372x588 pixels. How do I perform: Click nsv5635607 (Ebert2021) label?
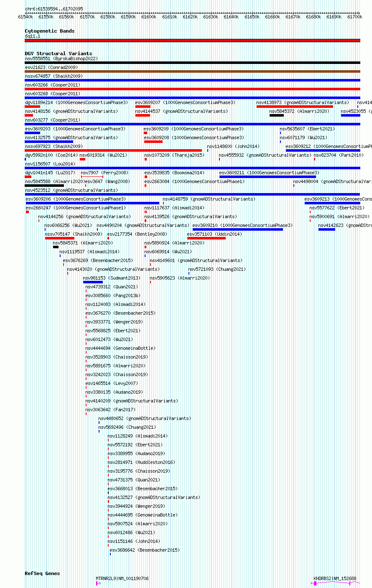coord(307,129)
